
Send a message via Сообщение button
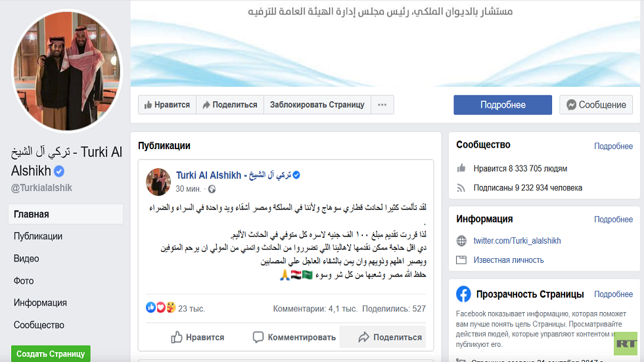point(596,104)
